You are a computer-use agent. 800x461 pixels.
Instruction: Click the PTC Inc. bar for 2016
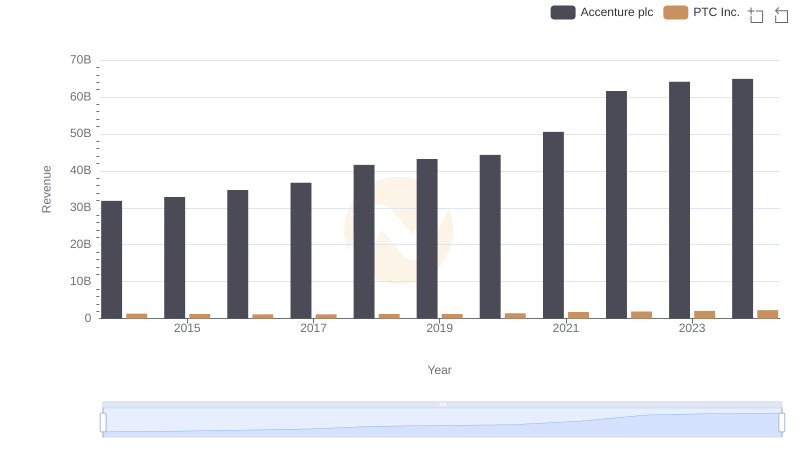pyautogui.click(x=263, y=316)
